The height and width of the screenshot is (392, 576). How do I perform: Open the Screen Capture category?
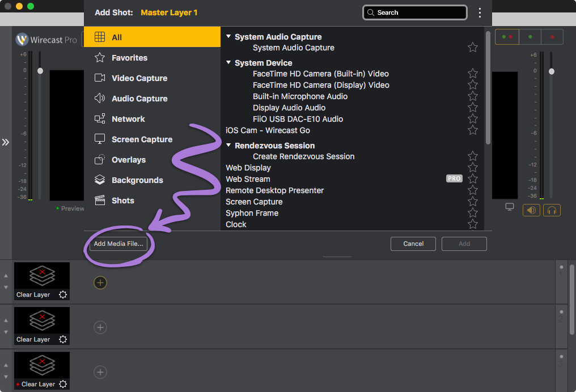[x=152, y=139]
